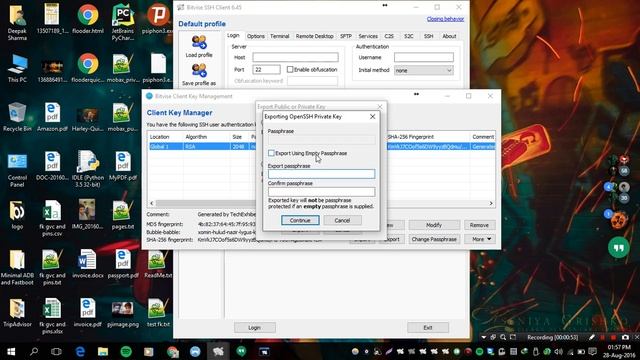Click the Export passphrase field
Image resolution: width=640 pixels, height=360 pixels.
click(x=321, y=174)
